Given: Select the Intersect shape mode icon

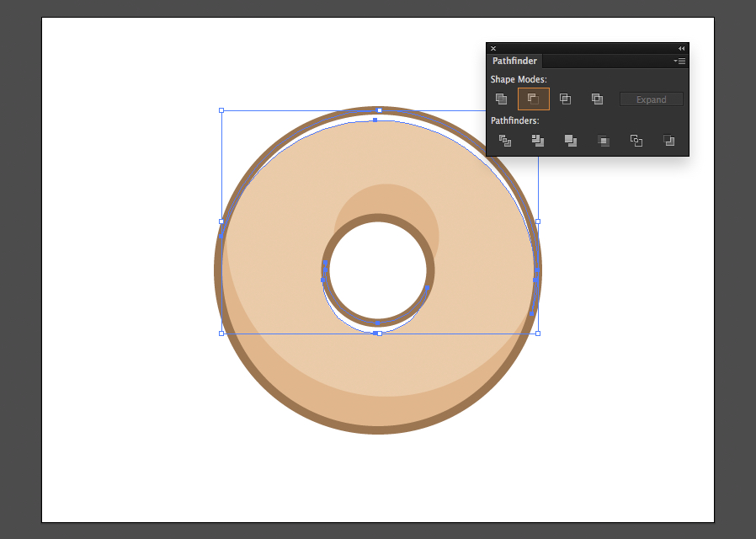Looking at the screenshot, I should (x=565, y=99).
